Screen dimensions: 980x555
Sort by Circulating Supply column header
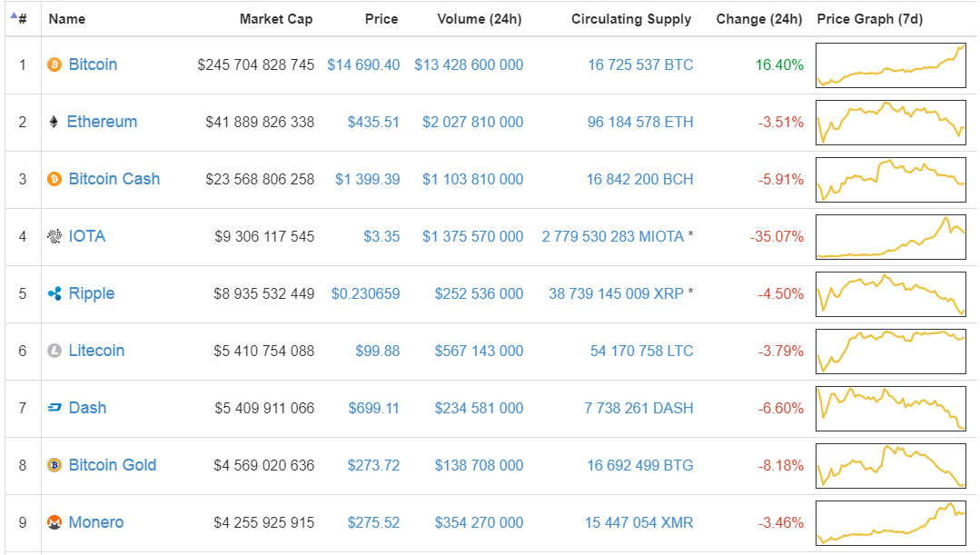630,19
